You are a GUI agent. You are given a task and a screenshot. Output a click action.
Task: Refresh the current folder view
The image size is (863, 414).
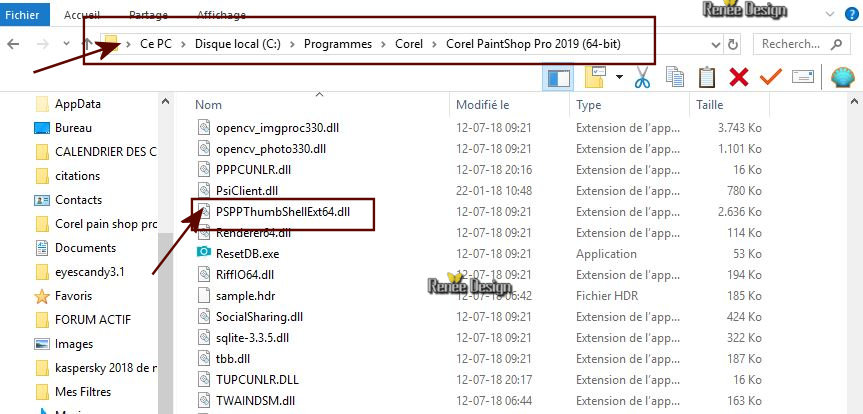click(733, 45)
